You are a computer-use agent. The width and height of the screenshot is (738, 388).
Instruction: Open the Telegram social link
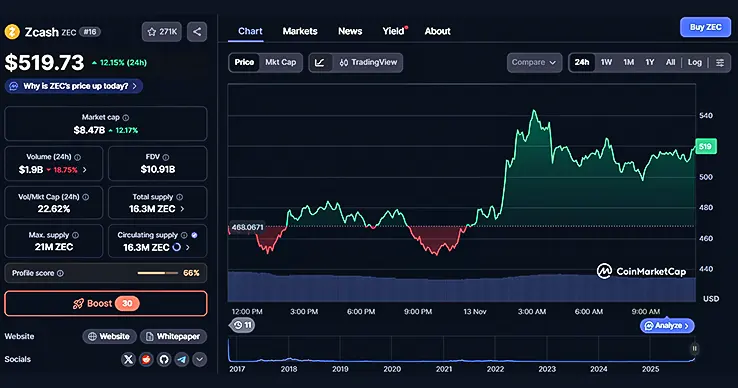[x=182, y=360]
